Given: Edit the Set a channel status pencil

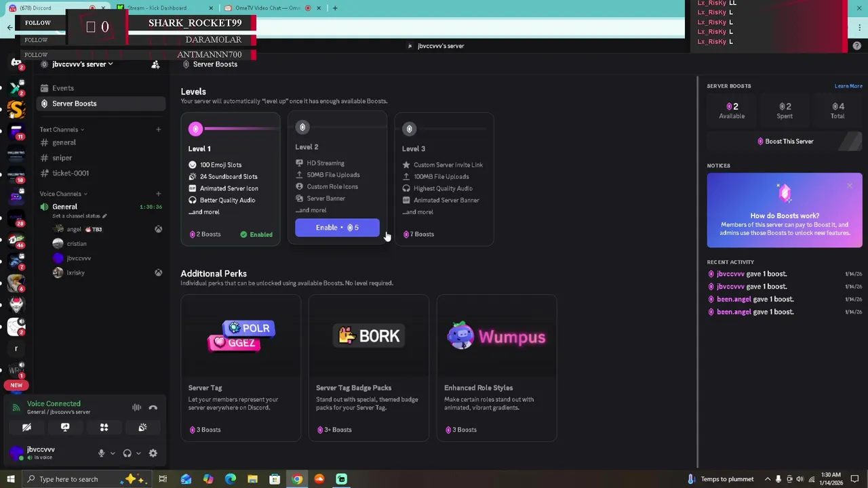Looking at the screenshot, I should pos(104,216).
